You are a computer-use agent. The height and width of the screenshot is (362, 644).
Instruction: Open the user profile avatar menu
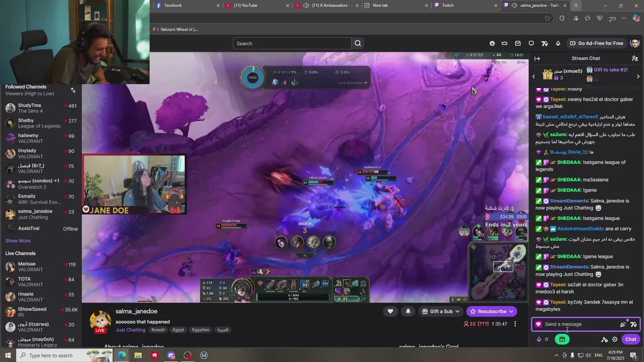[634, 43]
